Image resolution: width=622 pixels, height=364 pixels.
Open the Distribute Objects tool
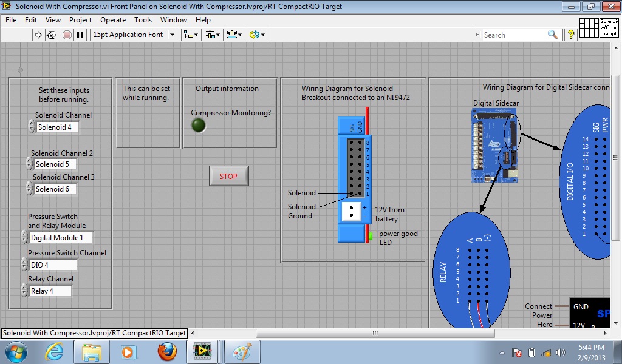click(213, 35)
